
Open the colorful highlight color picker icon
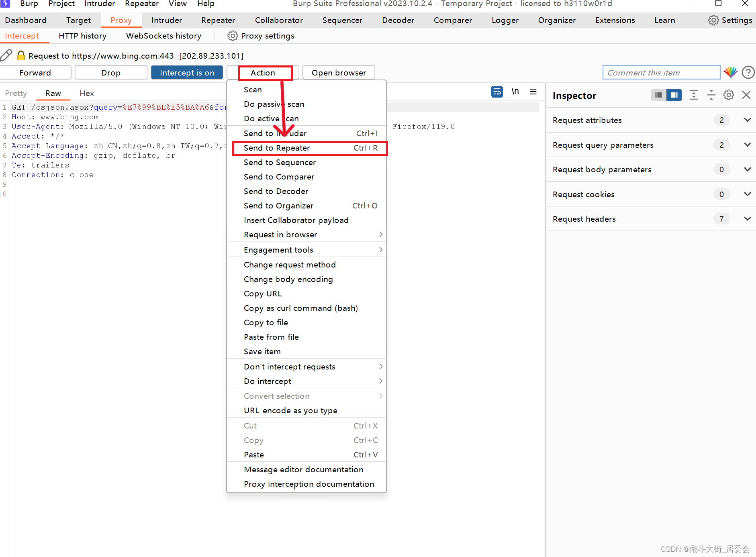pos(730,72)
